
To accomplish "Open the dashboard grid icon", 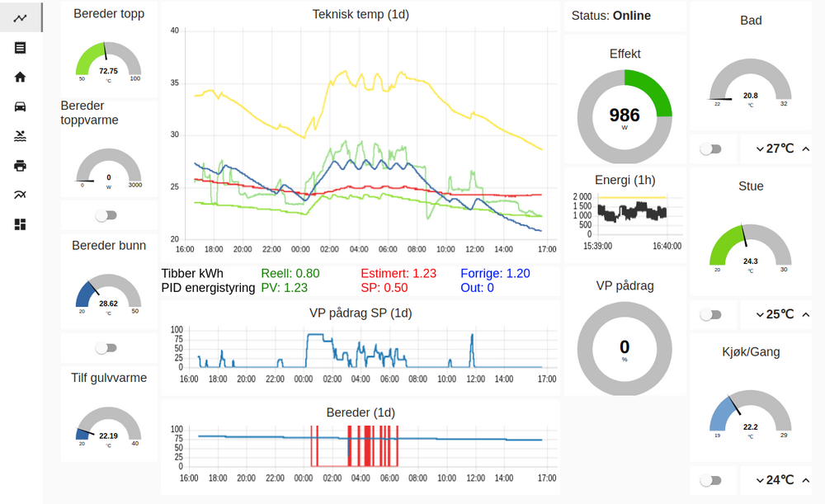I will [21, 224].
